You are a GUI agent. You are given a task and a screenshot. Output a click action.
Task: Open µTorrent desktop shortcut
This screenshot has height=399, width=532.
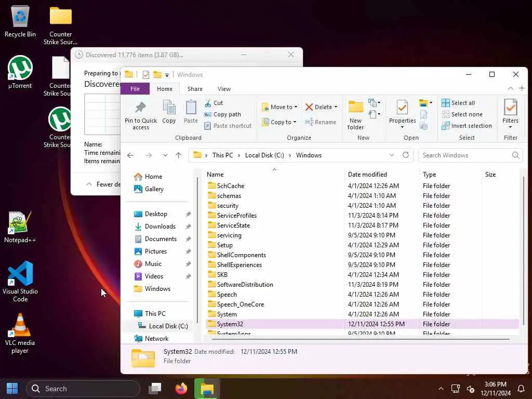(20, 72)
